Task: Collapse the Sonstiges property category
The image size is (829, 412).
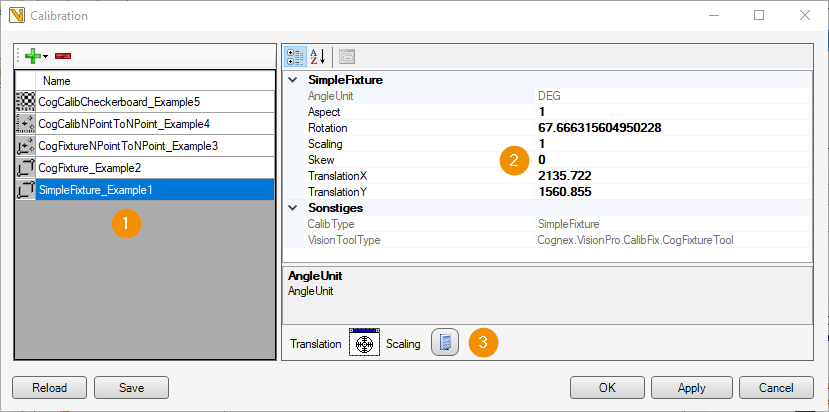Action: [x=292, y=208]
